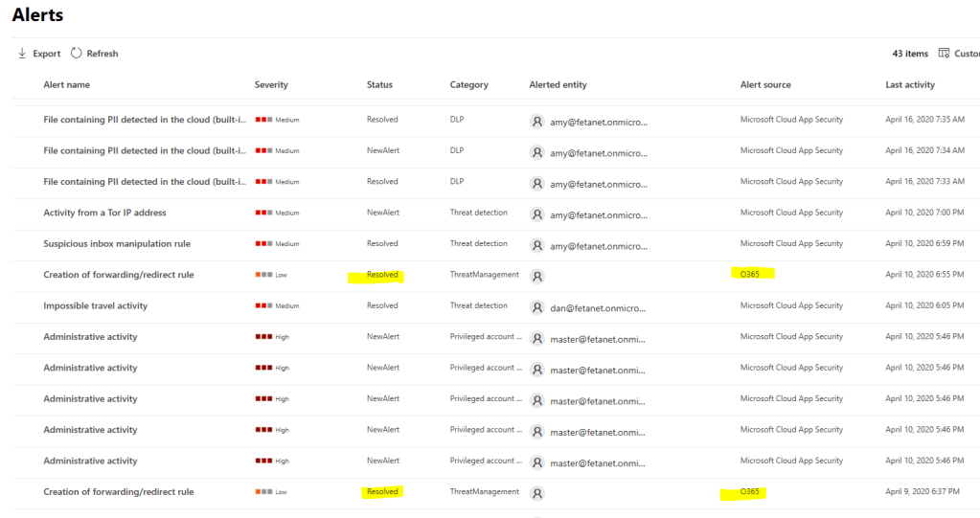This screenshot has width=980, height=518.
Task: Open Activity from a Tor IP address alert
Action: coord(104,214)
